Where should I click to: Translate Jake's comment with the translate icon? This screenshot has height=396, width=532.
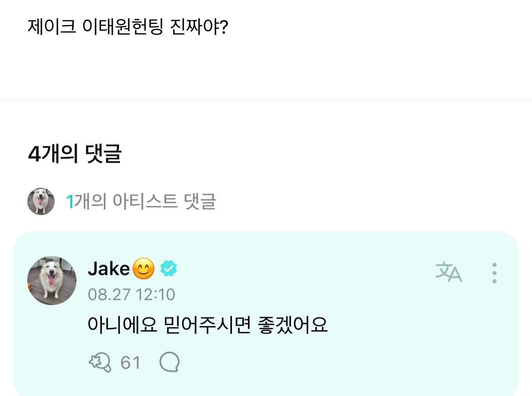448,272
